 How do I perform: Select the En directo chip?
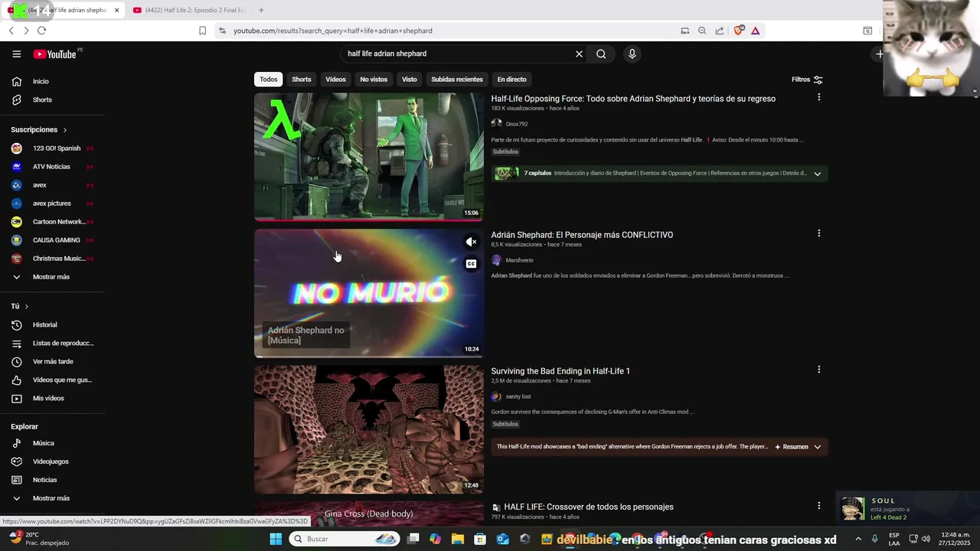[511, 80]
